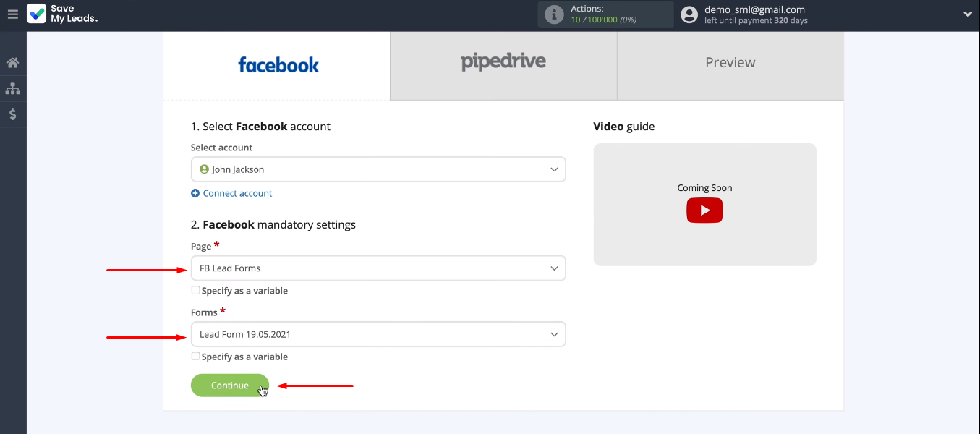
Task: Open the connections sitemap sidebar icon
Action: (12, 89)
